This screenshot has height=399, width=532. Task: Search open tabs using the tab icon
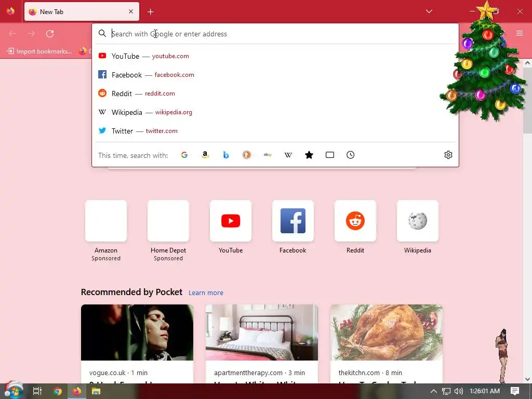pyautogui.click(x=330, y=155)
